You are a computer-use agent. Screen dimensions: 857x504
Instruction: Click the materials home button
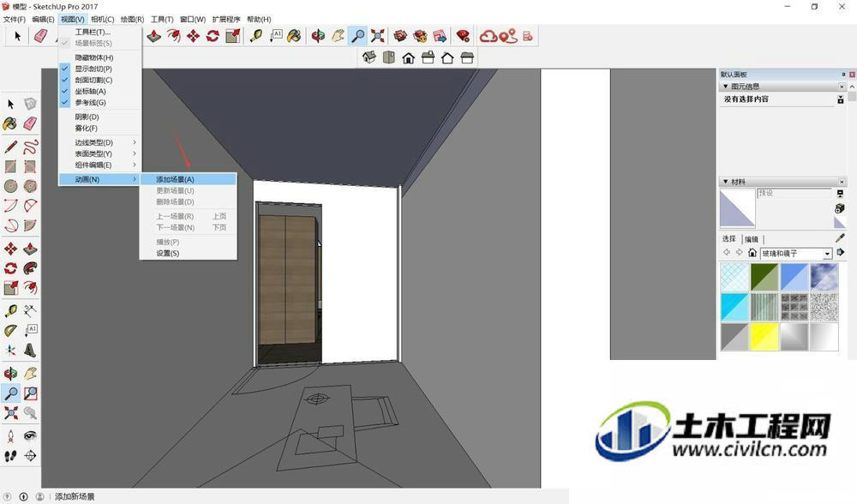click(752, 253)
